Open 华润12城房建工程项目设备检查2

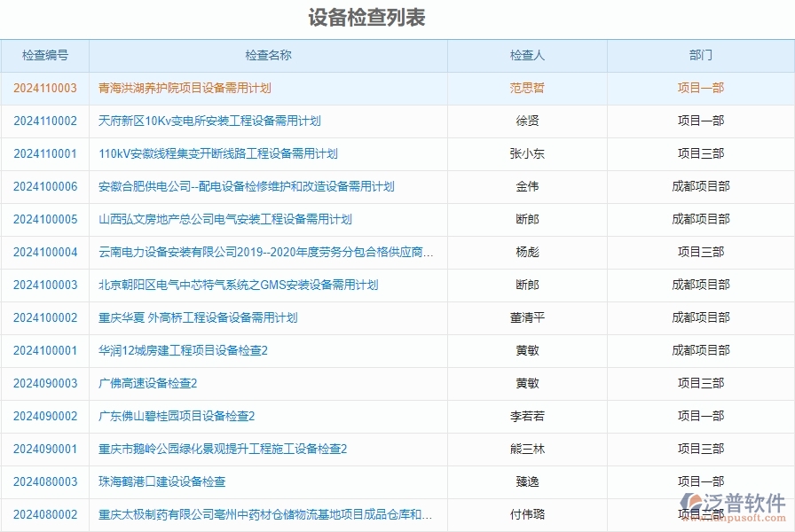(x=192, y=351)
